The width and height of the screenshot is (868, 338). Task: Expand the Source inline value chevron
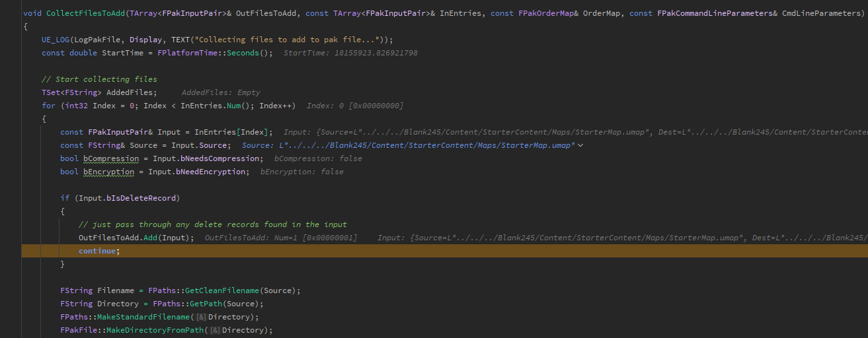580,145
